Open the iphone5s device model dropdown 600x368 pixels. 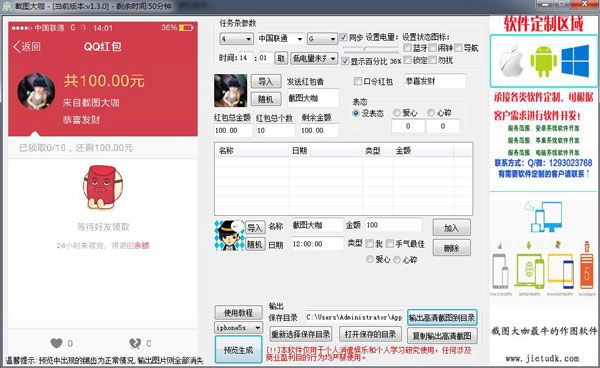(238, 328)
